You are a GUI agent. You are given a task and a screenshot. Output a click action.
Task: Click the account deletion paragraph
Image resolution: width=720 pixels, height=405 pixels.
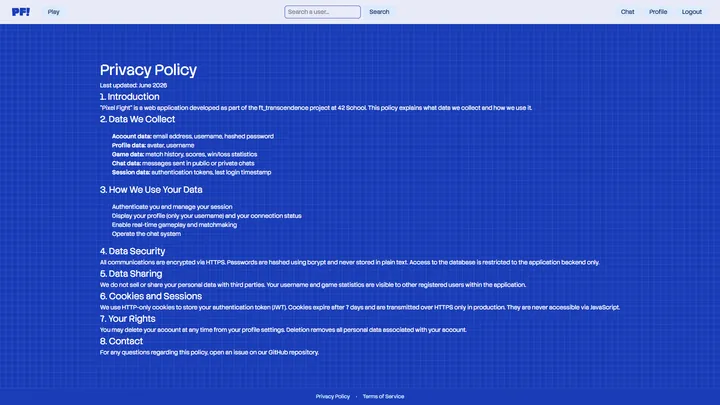(283, 330)
